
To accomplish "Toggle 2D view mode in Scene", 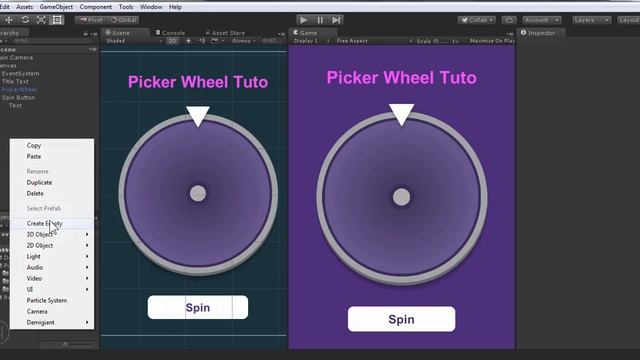I will click(x=173, y=41).
